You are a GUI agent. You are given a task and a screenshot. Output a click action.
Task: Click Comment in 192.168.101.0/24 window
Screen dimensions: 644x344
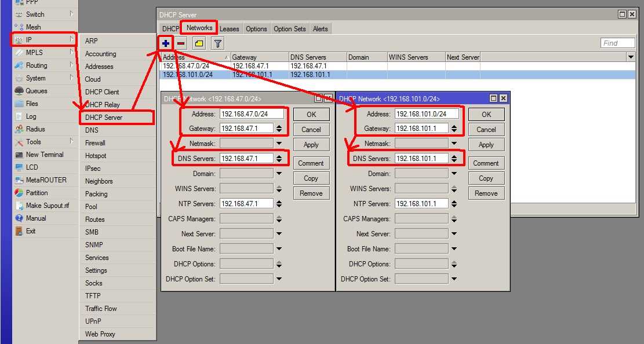(x=486, y=163)
